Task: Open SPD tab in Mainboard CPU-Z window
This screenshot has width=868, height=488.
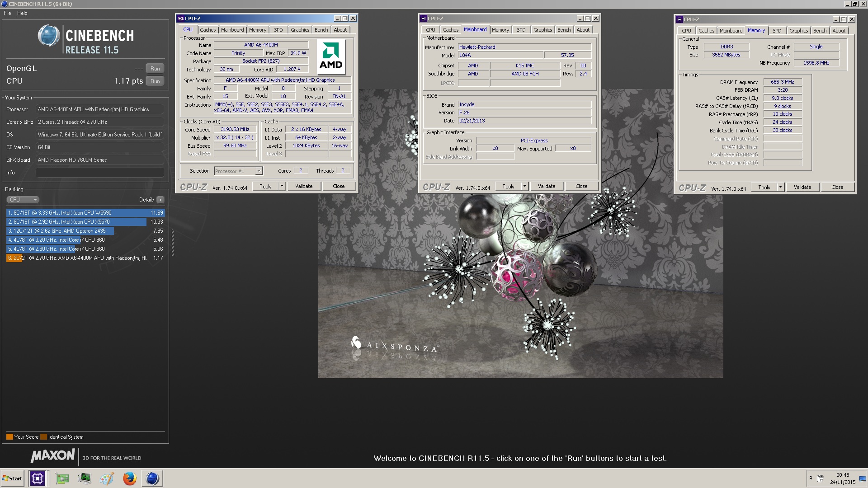Action: coord(521,30)
